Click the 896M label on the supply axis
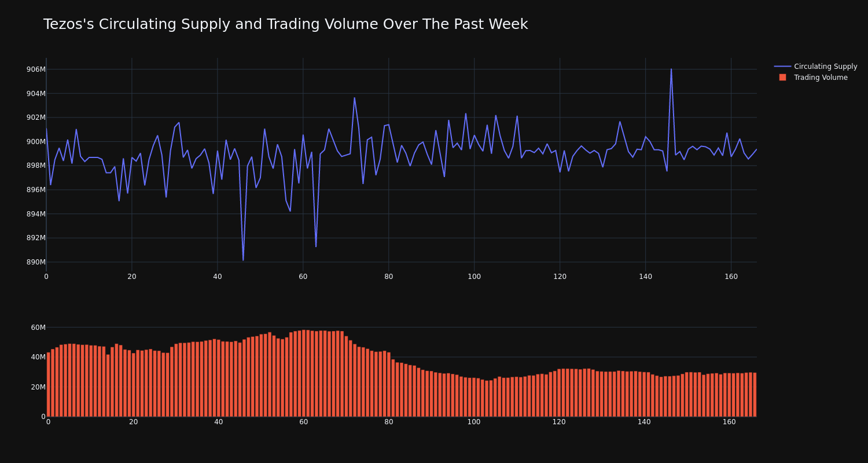This screenshot has width=868, height=463. [36, 190]
